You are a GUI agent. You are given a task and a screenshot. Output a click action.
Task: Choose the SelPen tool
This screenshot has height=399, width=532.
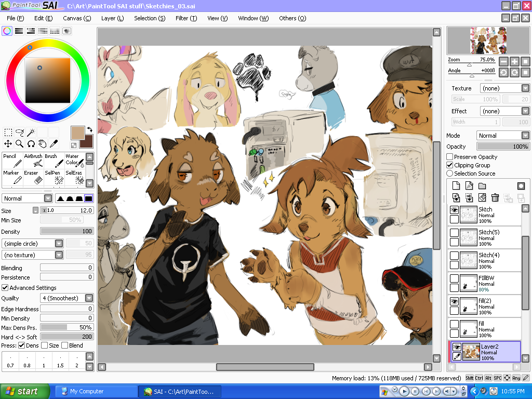click(x=54, y=177)
